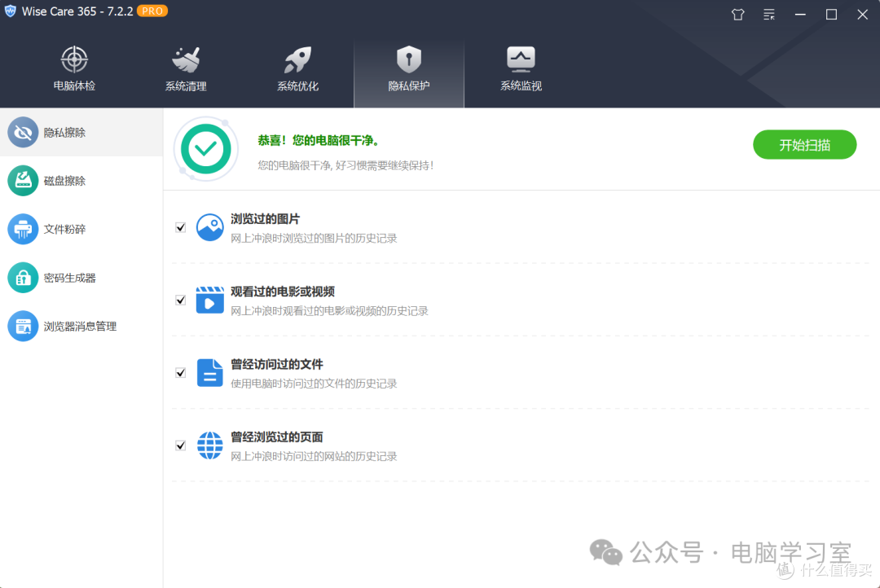The width and height of the screenshot is (880, 588).
Task: Select the 隐私擦除 eye-slash sidebar icon
Action: 23,133
